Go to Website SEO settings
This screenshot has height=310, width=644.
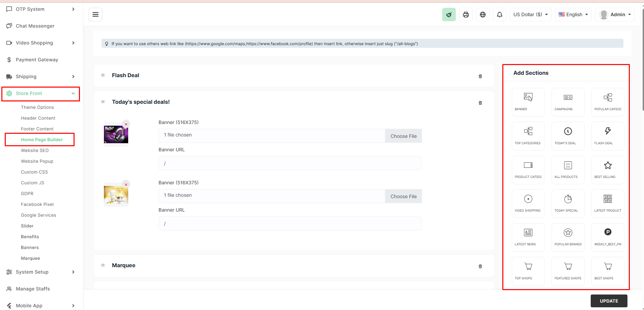tap(35, 150)
